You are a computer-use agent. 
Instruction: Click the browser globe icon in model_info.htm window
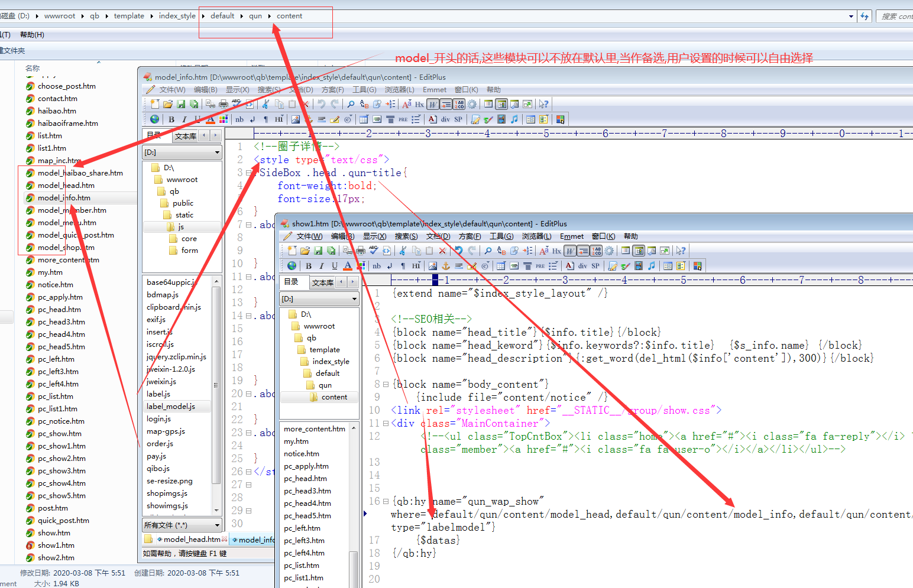154,119
